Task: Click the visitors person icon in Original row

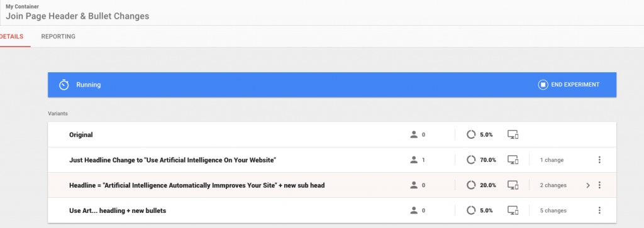Action: (414, 134)
